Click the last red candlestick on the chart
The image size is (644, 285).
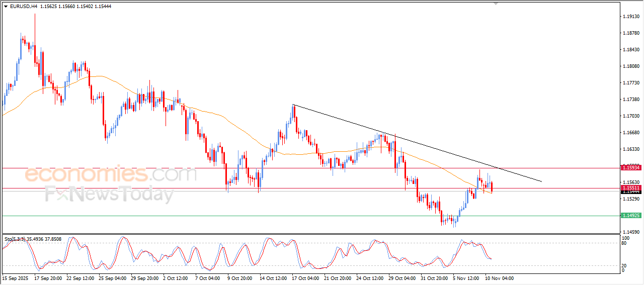pyautogui.click(x=492, y=187)
